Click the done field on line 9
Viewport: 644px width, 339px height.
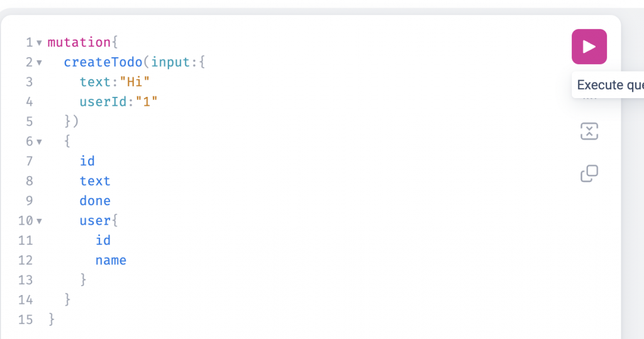click(x=95, y=201)
